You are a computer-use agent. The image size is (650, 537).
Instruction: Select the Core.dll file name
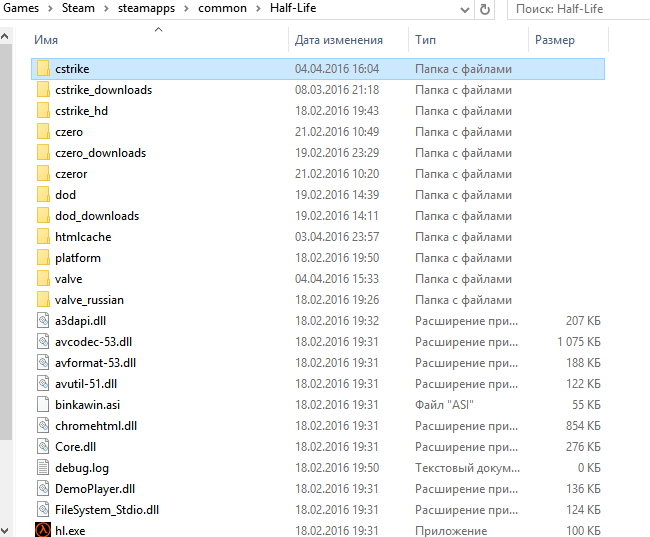(x=75, y=447)
